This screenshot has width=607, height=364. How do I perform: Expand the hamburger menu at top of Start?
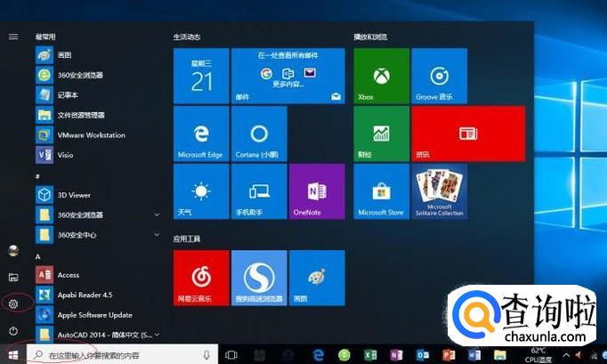coord(13,36)
